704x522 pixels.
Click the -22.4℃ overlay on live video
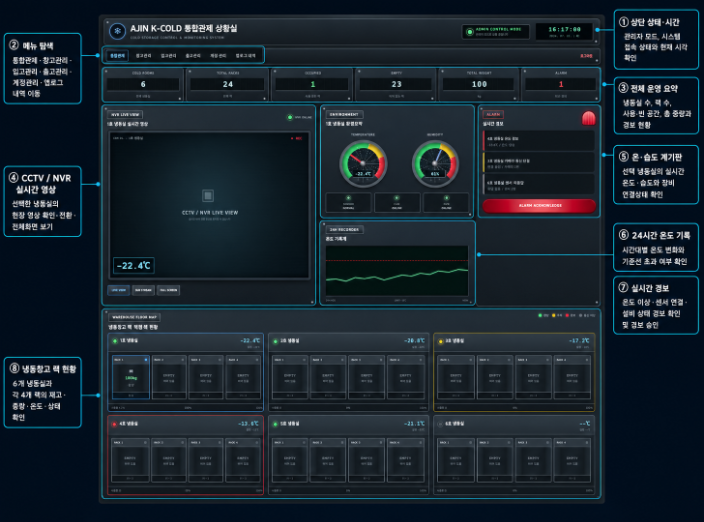(x=134, y=266)
